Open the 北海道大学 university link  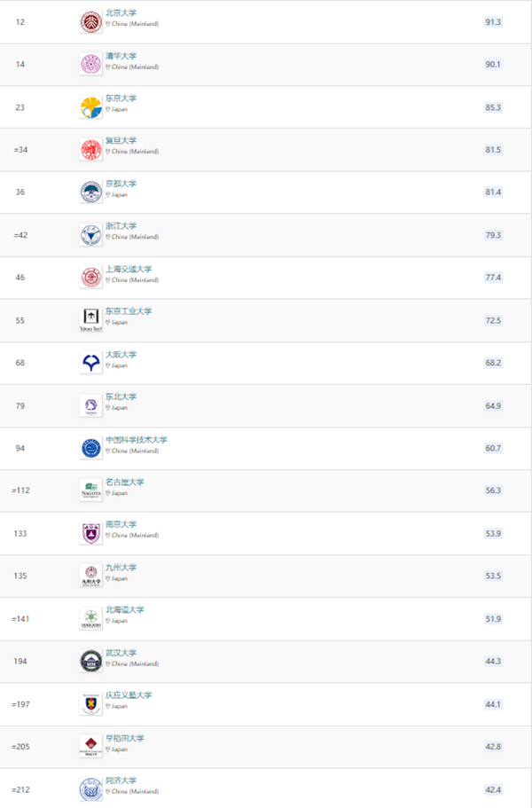(125, 609)
